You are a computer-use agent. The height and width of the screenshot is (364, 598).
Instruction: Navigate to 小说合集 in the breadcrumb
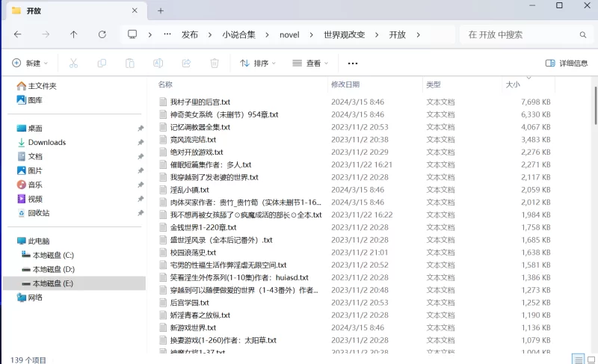click(x=238, y=35)
